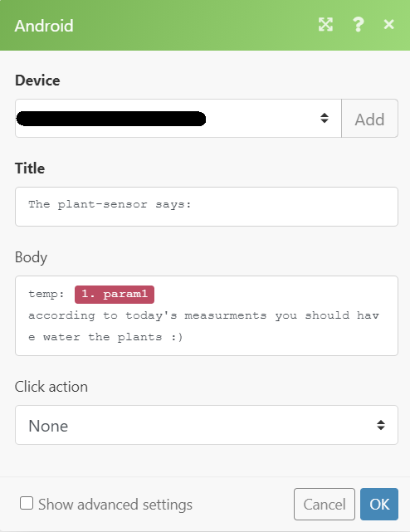Confirm the settings with OK
The image size is (410, 532).
coord(379,504)
